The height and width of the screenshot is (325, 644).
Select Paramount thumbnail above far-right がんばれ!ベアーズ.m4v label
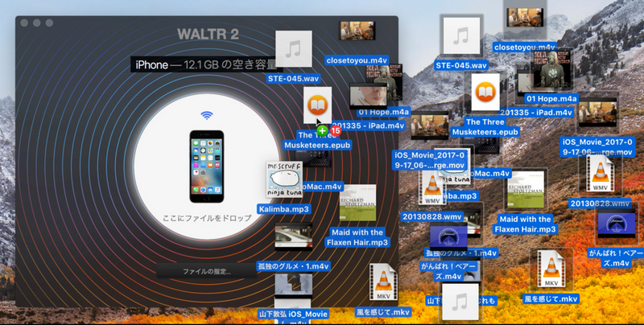coord(616,224)
